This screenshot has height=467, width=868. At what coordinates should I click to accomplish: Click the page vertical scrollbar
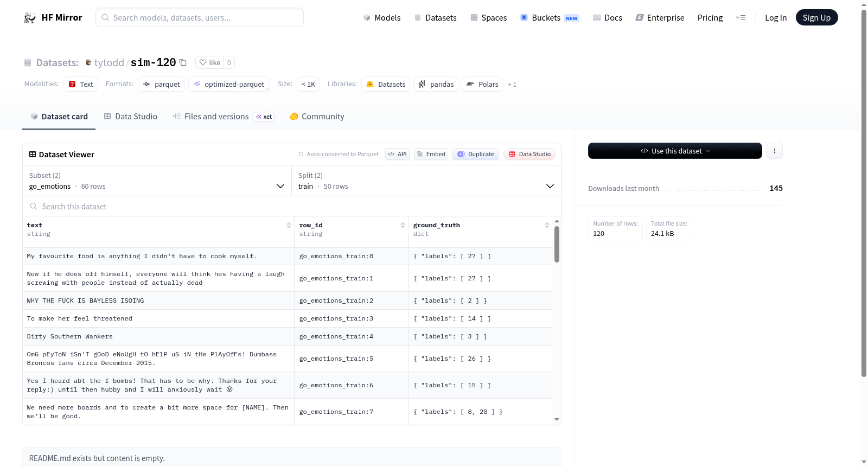coord(864,193)
